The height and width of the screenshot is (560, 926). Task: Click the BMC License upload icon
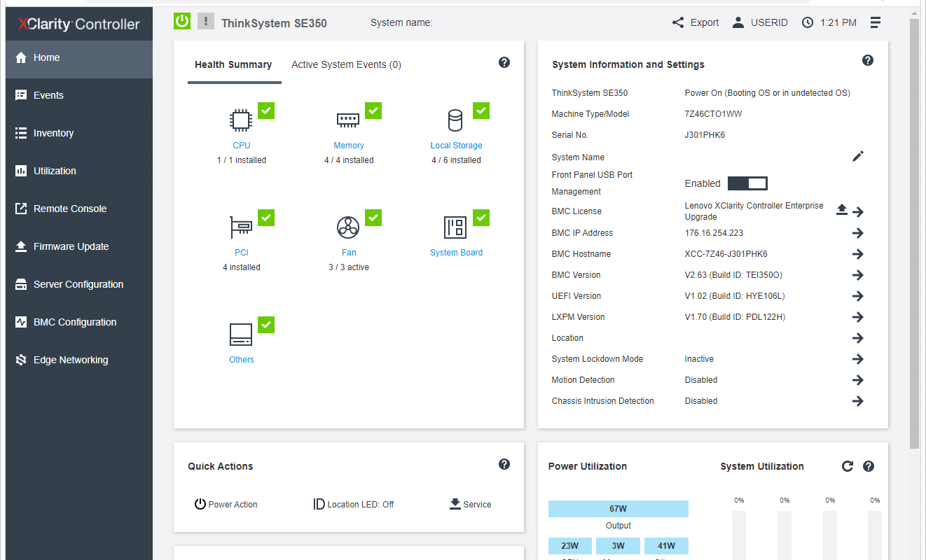(x=842, y=209)
